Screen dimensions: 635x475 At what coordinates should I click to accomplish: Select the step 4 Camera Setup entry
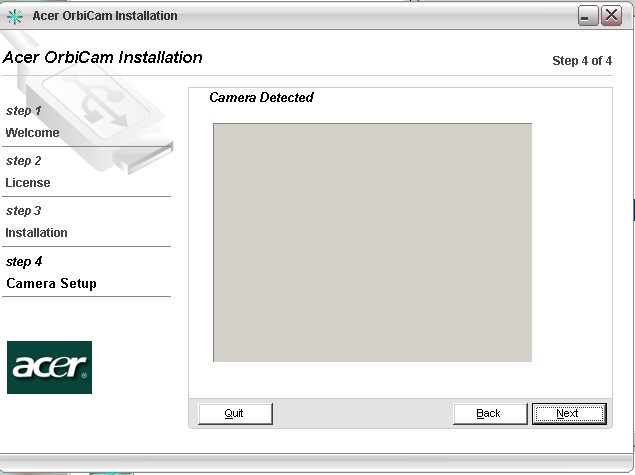tap(51, 273)
